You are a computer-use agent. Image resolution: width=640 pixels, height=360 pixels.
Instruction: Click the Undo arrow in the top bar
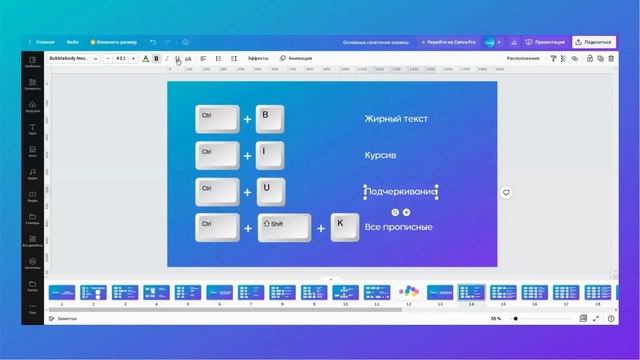click(x=153, y=42)
